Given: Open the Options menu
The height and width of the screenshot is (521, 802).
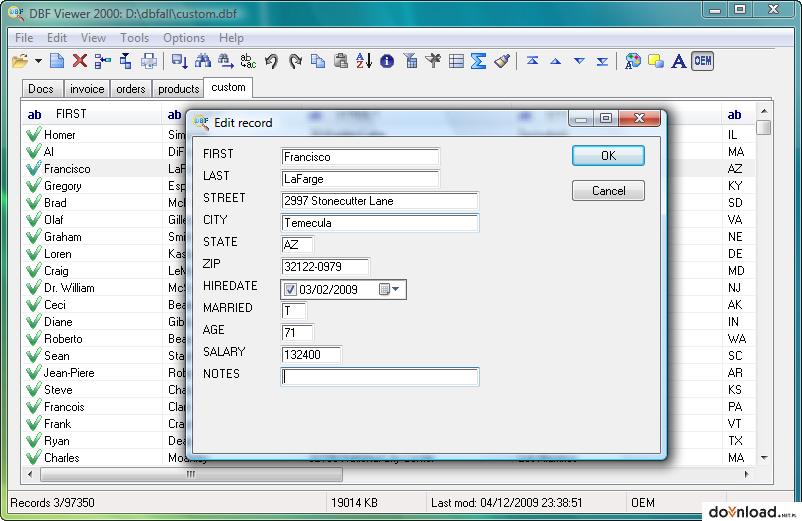Looking at the screenshot, I should 184,38.
